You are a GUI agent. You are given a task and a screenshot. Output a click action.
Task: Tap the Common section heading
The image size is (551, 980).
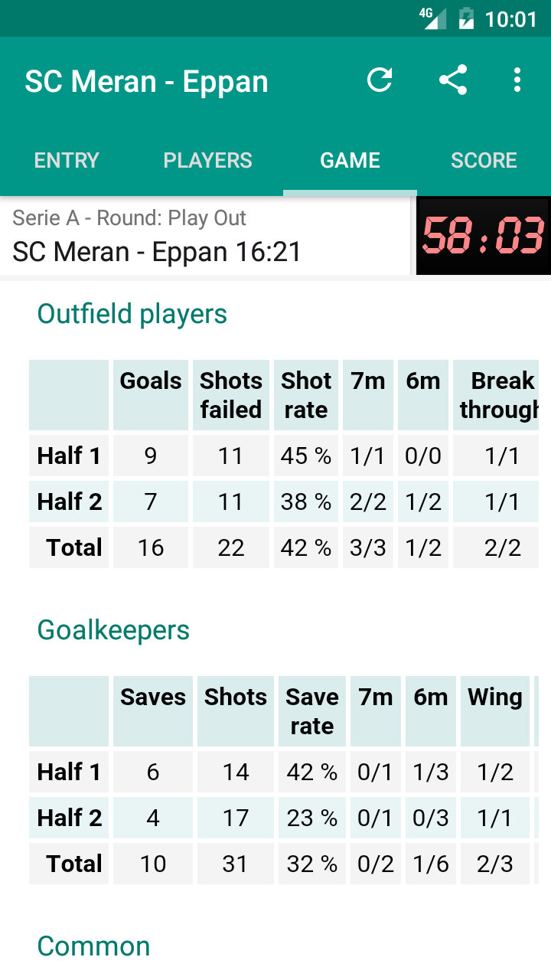[x=93, y=946]
